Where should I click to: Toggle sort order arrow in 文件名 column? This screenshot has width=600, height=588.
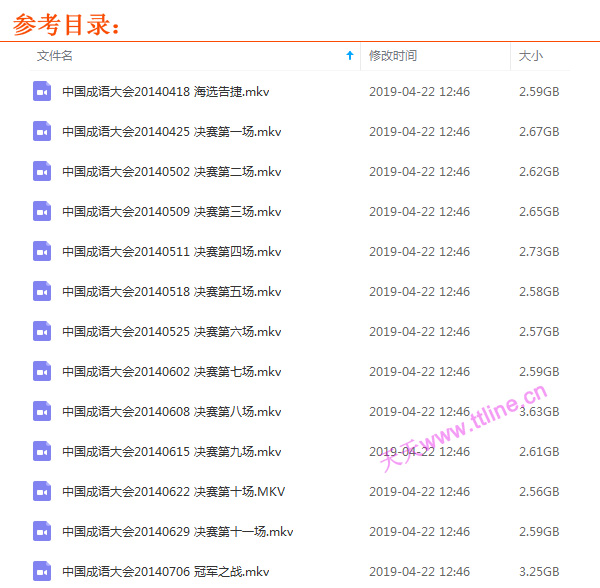tap(349, 56)
